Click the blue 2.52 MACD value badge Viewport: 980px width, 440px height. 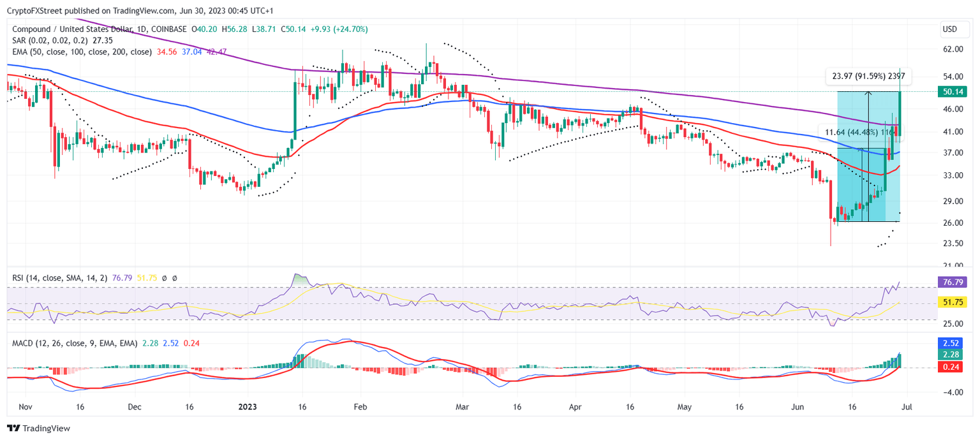(951, 343)
